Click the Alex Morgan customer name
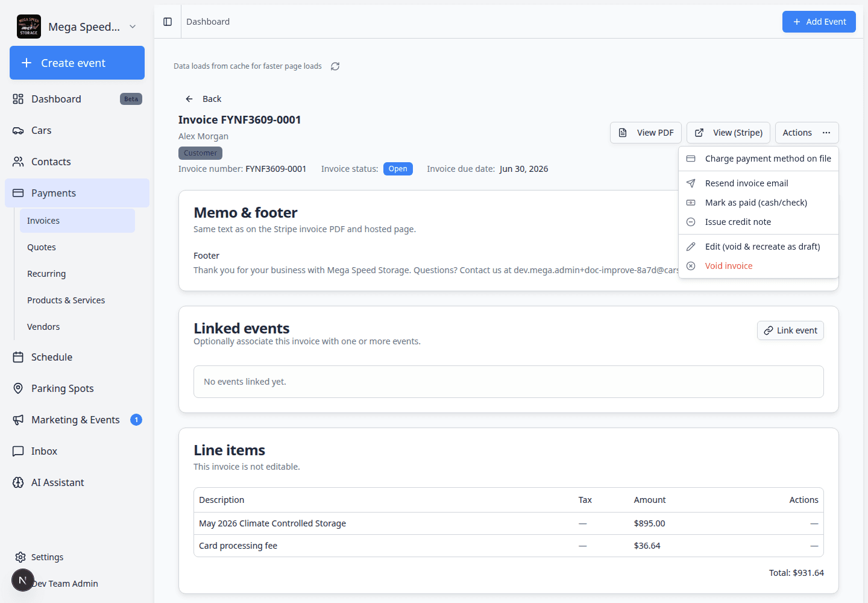This screenshot has height=603, width=868. point(203,136)
